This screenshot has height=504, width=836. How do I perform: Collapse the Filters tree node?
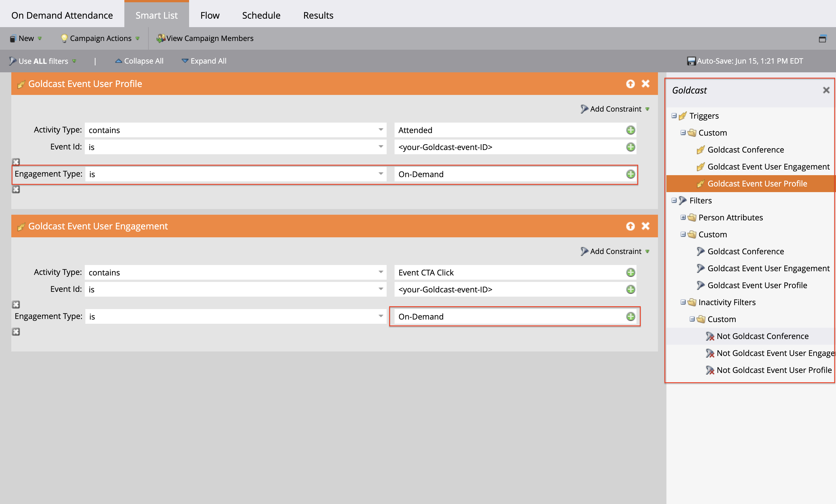point(674,201)
